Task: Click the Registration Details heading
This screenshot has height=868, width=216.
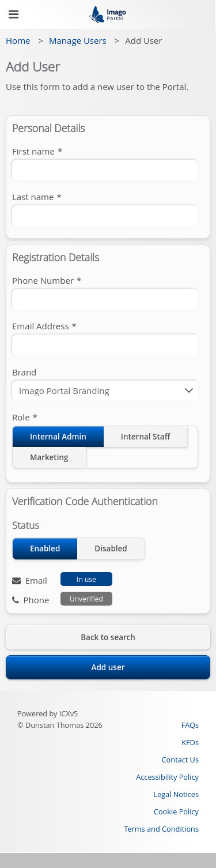Action: click(56, 257)
